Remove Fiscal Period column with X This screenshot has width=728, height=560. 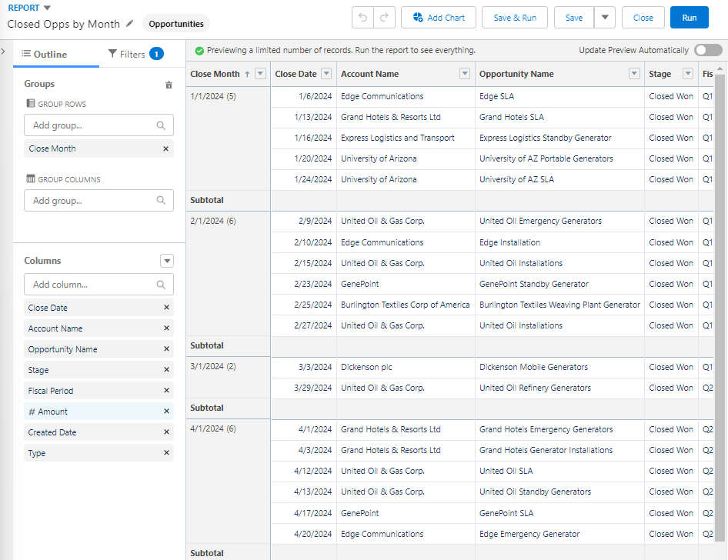(166, 391)
